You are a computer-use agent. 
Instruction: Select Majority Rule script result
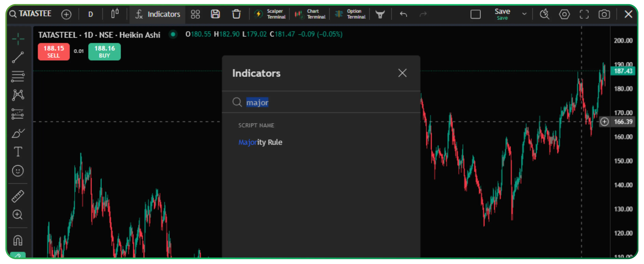click(x=260, y=142)
